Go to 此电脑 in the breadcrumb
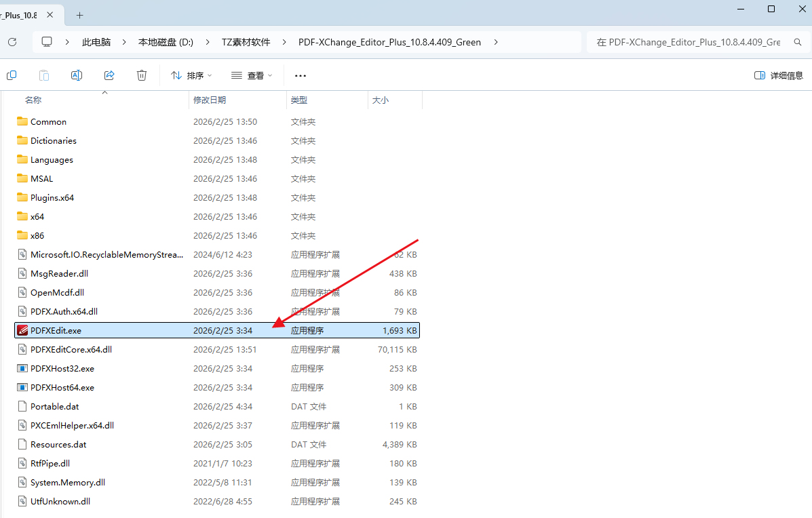The height and width of the screenshot is (518, 812). click(96, 42)
